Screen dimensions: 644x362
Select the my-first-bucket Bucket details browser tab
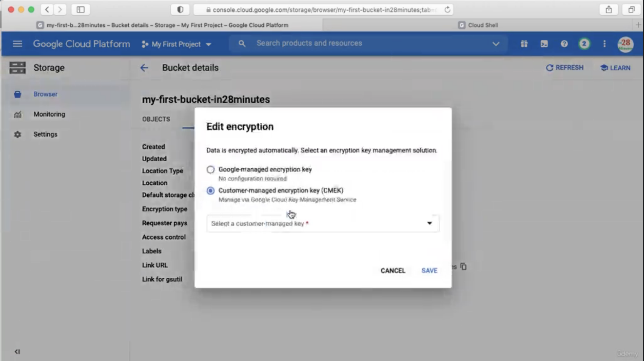(x=162, y=25)
